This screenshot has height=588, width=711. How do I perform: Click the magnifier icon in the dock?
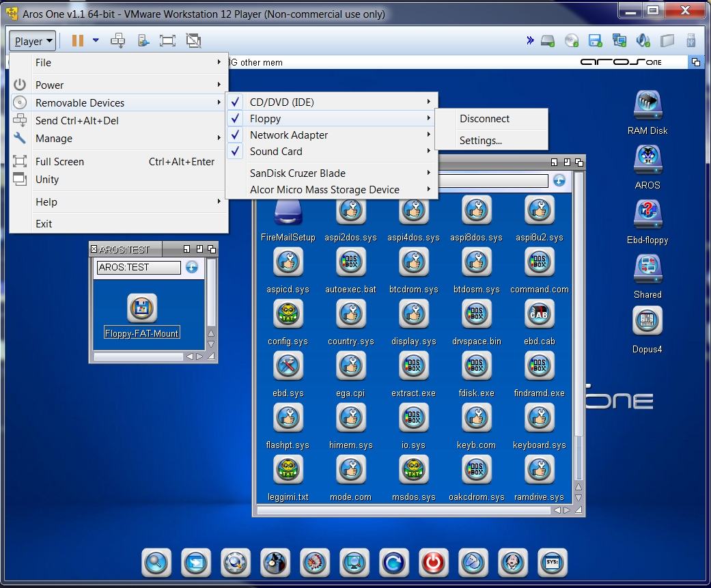point(156,563)
